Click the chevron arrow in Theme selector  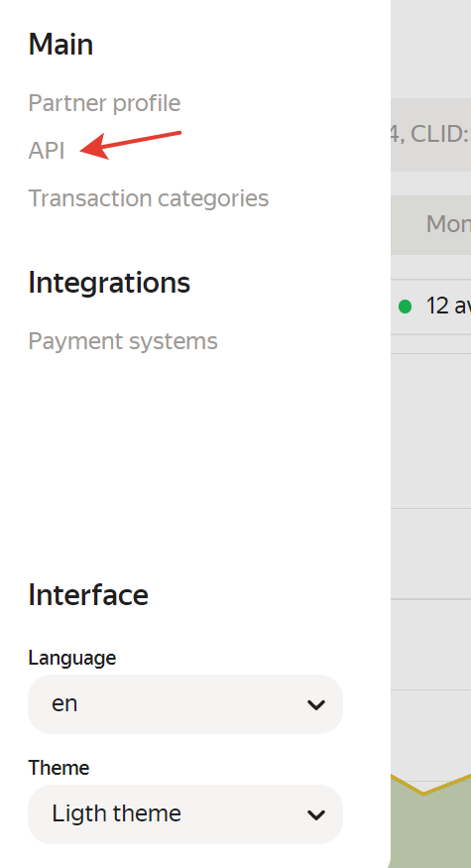316,814
